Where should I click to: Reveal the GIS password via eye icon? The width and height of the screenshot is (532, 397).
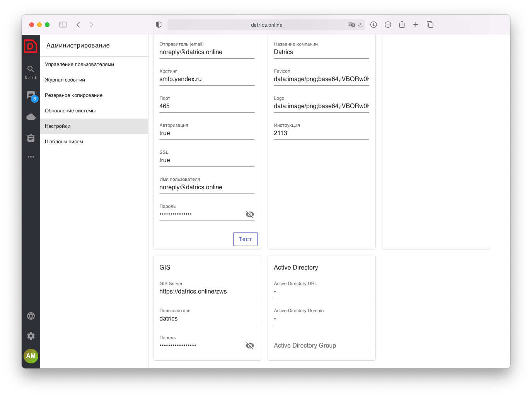click(x=250, y=346)
